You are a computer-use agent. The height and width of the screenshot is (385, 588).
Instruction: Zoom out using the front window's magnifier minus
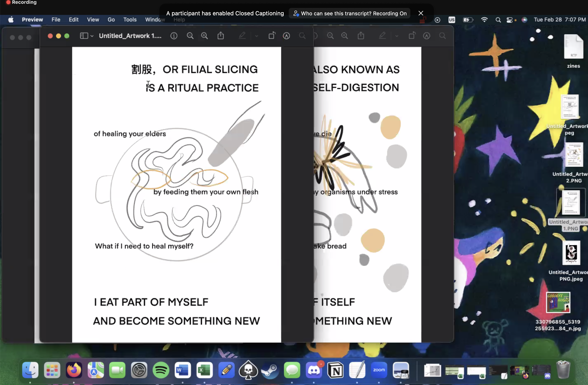point(190,36)
